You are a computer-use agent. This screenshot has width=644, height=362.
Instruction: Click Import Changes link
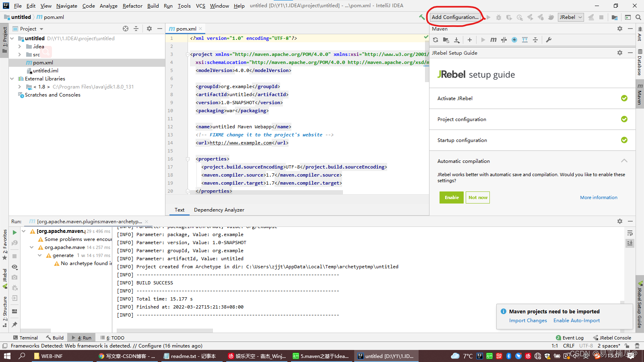pos(528,321)
